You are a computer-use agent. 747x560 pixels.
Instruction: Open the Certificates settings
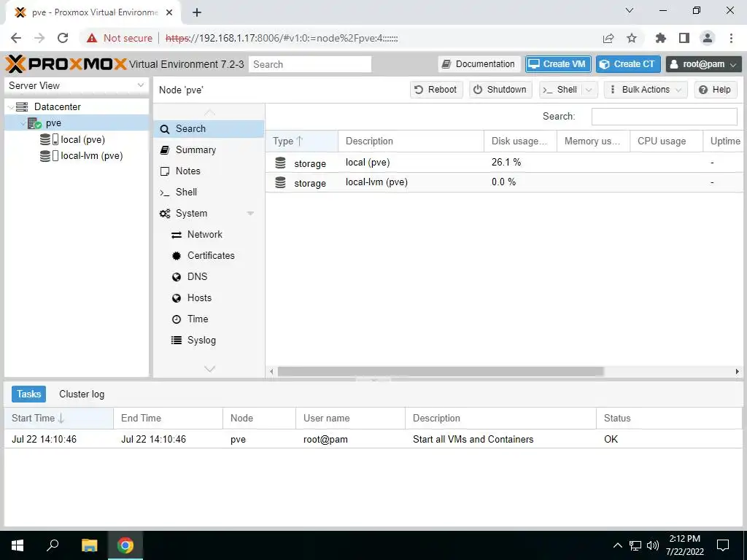point(208,255)
